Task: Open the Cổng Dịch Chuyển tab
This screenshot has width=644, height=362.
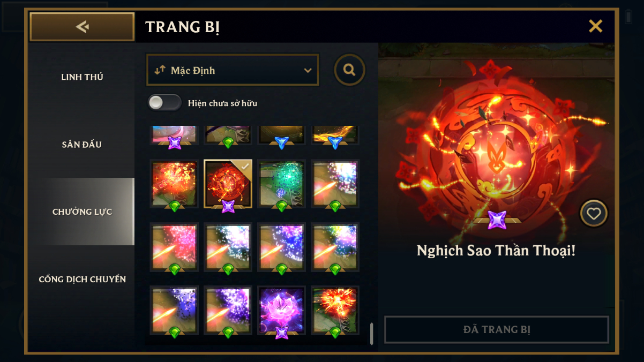Action: tap(82, 280)
